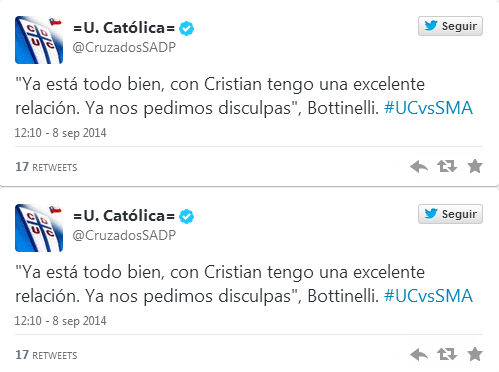View the second tweet's 17 retweets
This screenshot has width=499, height=372.
pyautogui.click(x=46, y=355)
